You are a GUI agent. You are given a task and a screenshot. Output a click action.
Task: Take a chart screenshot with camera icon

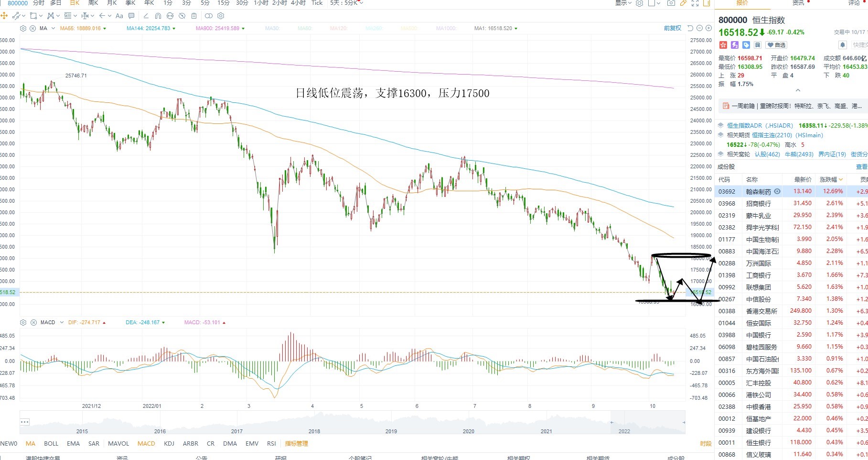[x=671, y=3]
